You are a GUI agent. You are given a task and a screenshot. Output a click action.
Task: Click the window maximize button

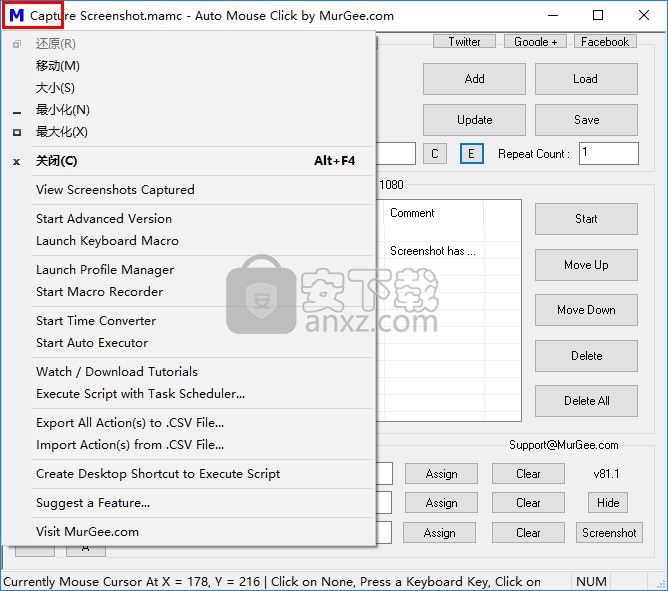click(598, 15)
